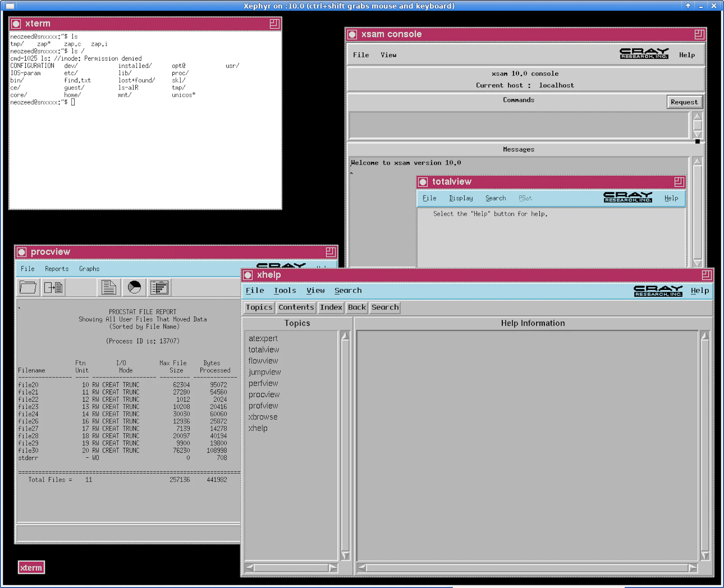Image resolution: width=724 pixels, height=588 pixels.
Task: Click the document report icon in procview
Action: (x=109, y=287)
